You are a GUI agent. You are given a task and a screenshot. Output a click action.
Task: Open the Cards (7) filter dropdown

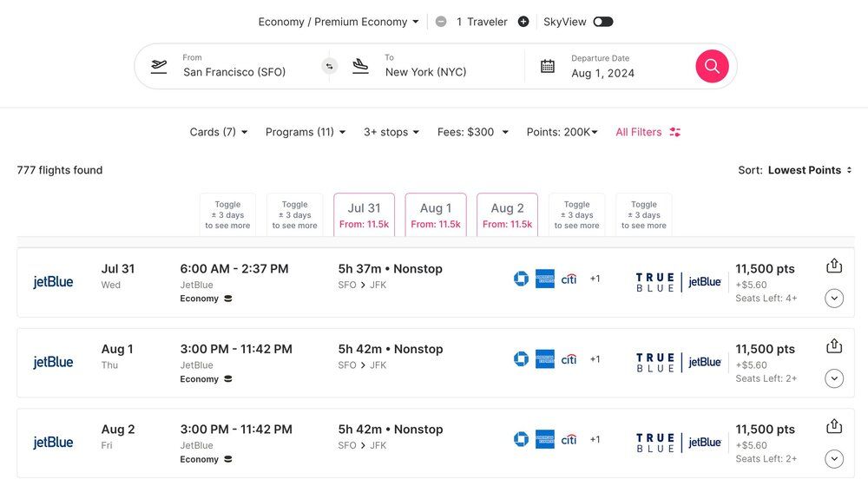[219, 132]
